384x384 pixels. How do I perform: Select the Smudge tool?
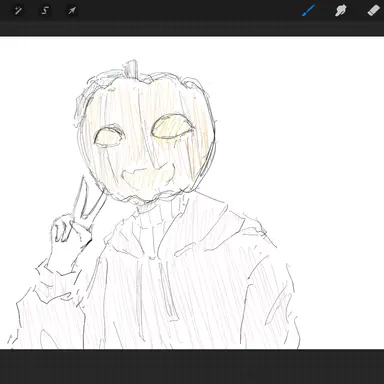tap(341, 10)
